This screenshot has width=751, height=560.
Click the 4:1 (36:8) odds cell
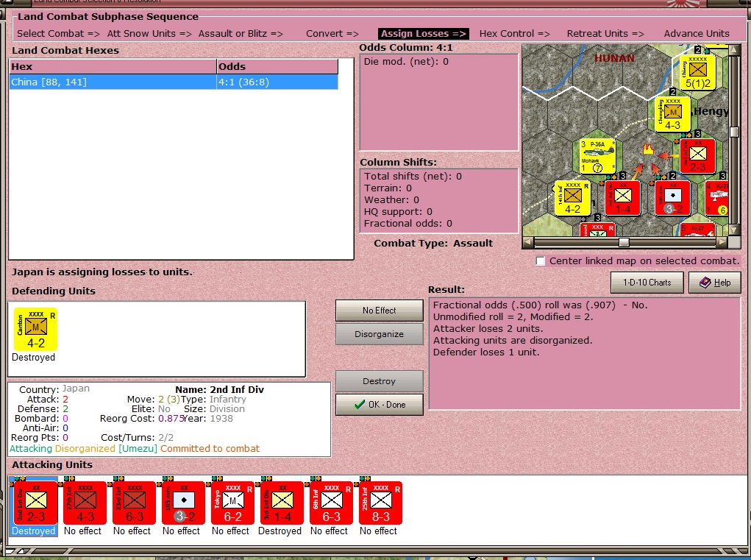click(277, 82)
